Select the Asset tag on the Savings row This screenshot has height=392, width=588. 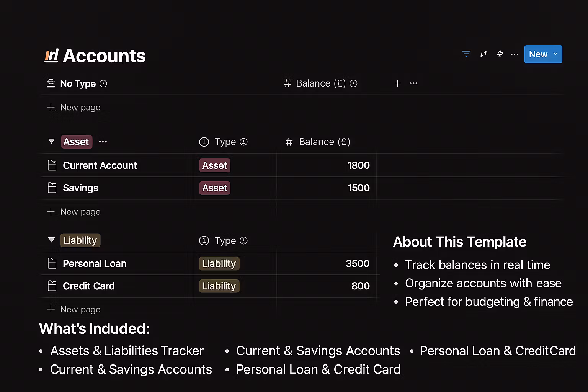click(x=215, y=188)
